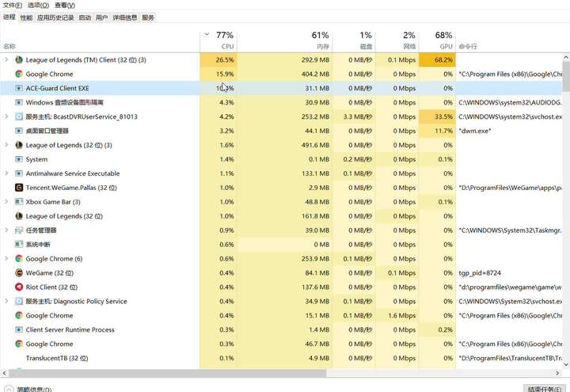
Task: Switch to the 详细信息 tab
Action: (x=125, y=17)
